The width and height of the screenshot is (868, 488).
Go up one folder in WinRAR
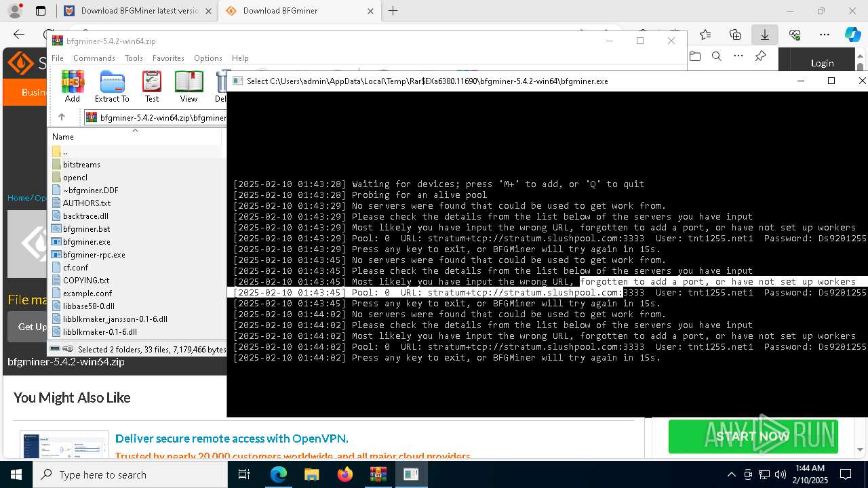62,117
